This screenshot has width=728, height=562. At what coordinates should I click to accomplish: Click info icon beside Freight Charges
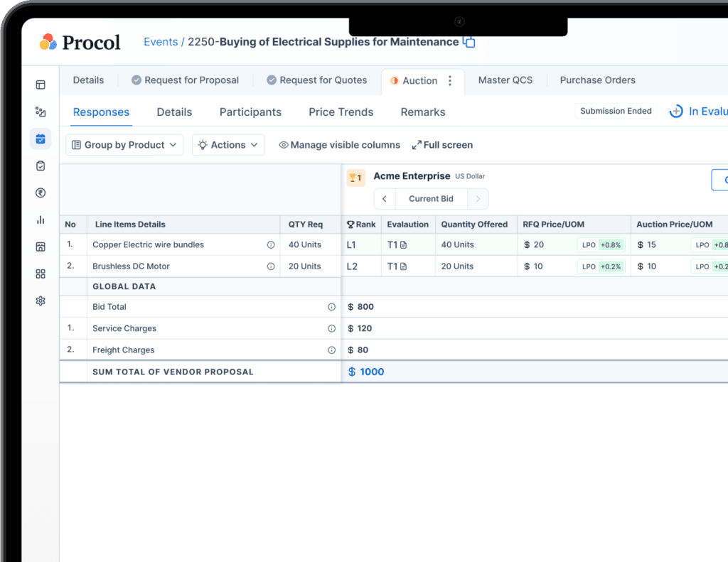331,350
